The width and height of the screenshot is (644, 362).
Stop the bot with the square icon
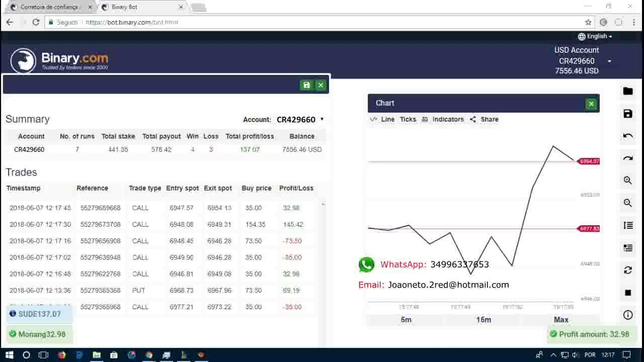[628, 293]
